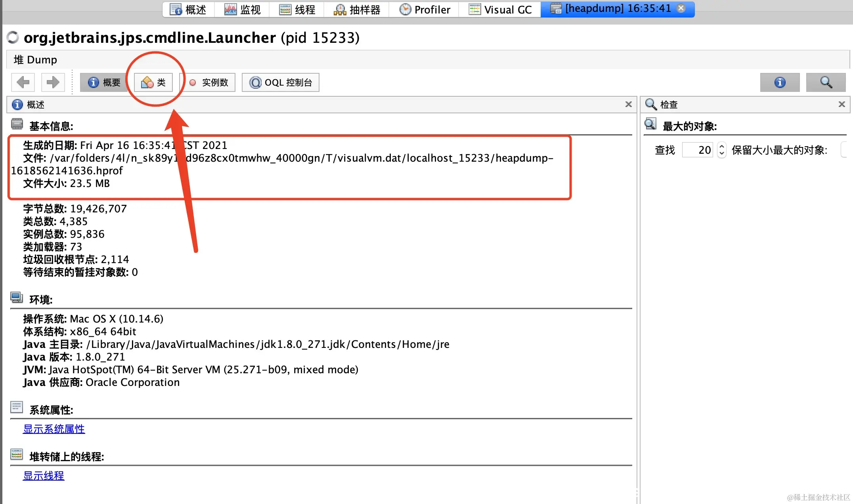Close the 概述 panel
This screenshot has width=853, height=504.
coord(628,104)
